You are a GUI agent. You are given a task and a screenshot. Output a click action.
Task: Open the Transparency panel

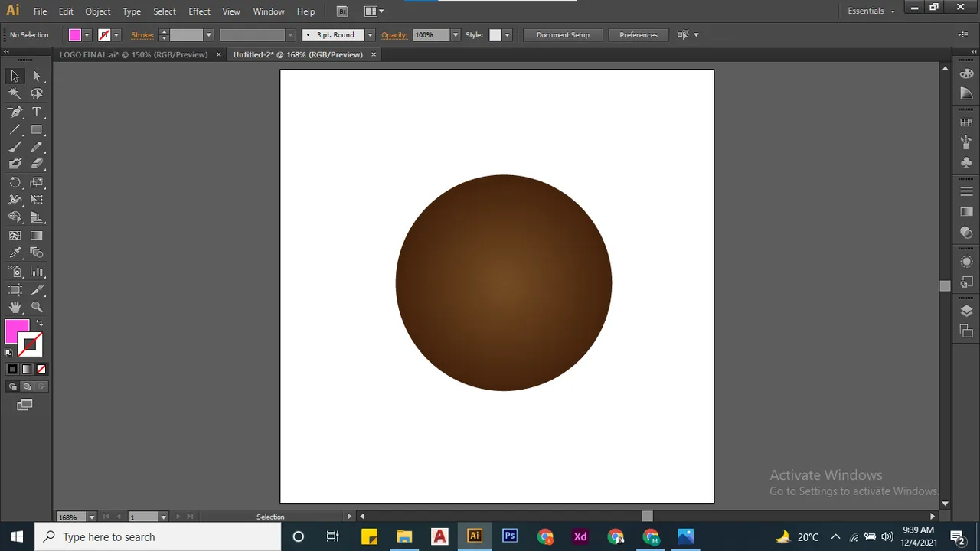point(966,232)
